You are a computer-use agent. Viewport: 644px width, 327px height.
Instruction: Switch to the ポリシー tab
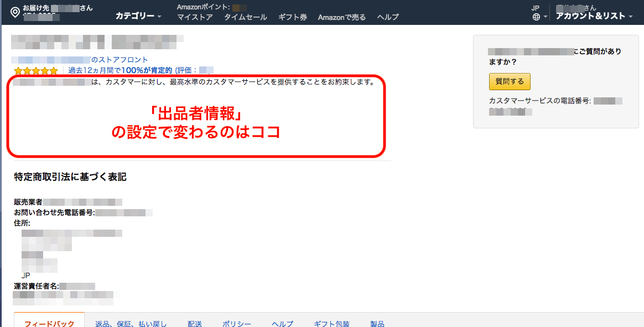click(237, 323)
